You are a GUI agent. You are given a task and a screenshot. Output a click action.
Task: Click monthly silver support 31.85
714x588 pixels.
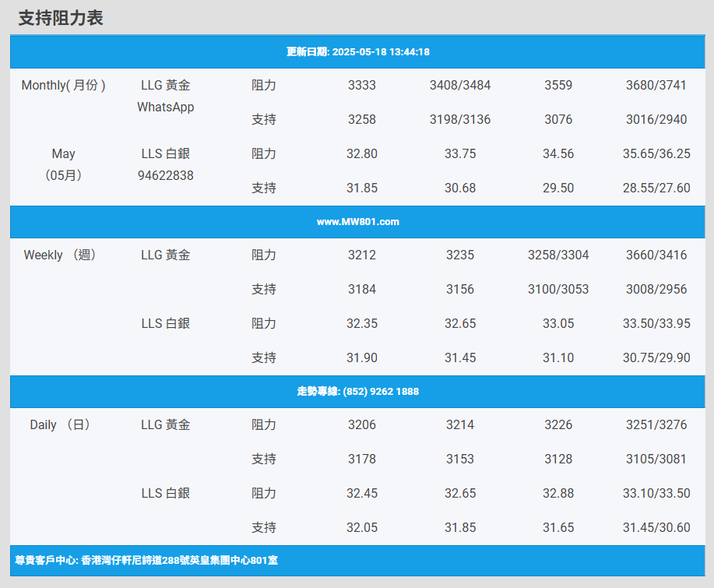pyautogui.click(x=362, y=188)
